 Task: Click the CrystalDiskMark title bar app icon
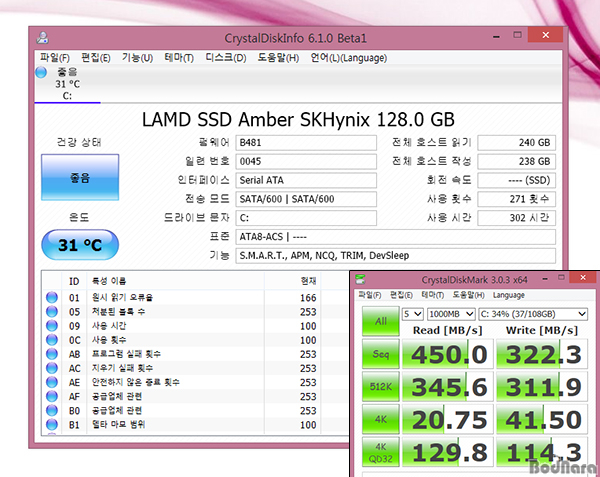click(360, 279)
